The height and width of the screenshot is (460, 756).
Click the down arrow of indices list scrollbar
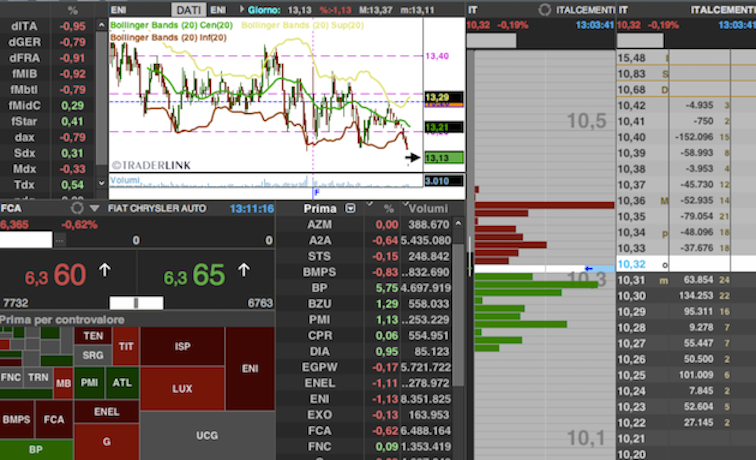click(101, 183)
